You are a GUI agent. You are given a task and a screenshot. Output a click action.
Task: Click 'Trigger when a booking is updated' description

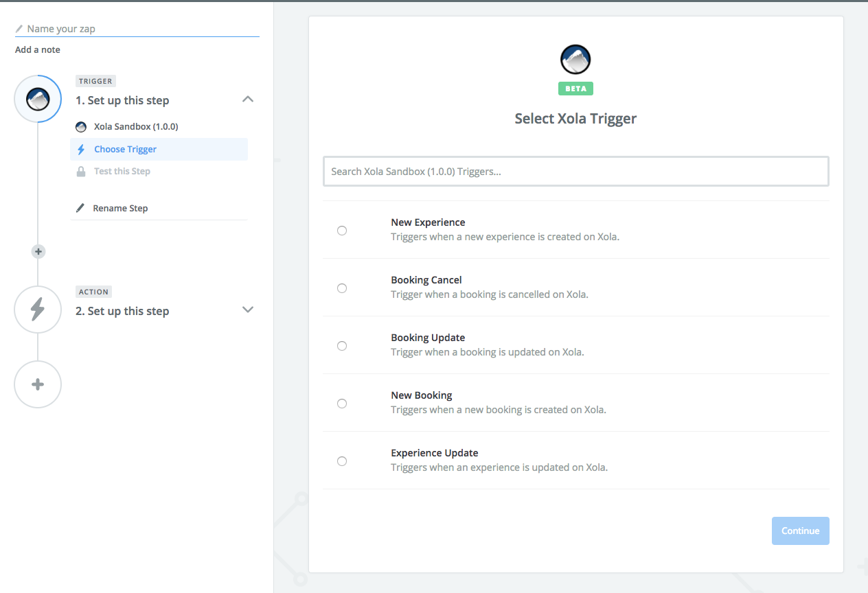point(488,352)
